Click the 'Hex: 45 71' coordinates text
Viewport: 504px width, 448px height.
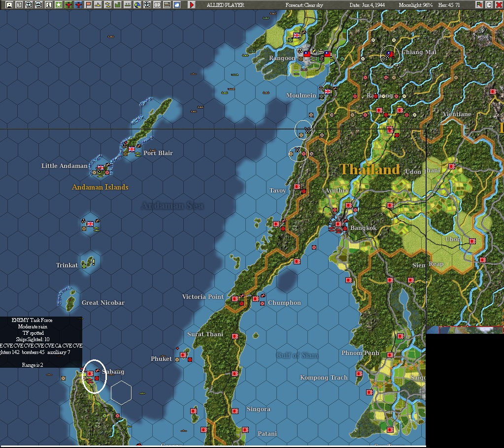click(449, 5)
